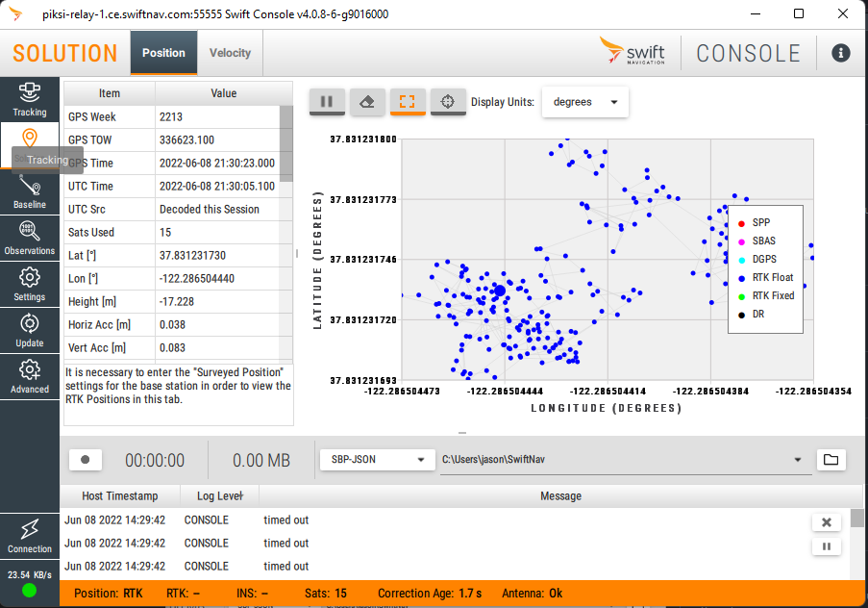This screenshot has height=608, width=868.
Task: Open the Display Units degrees dropdown
Action: (x=585, y=102)
